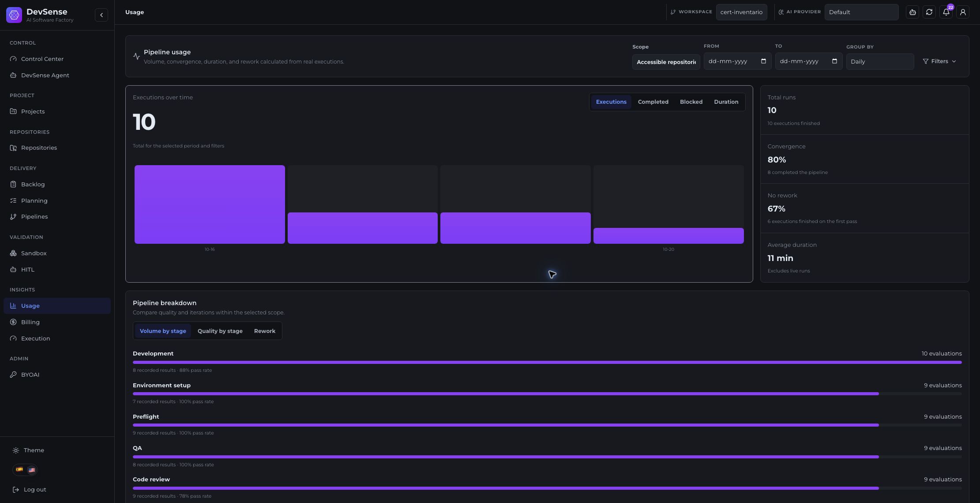Open the bot assistant icon in header
The image size is (980, 503).
tap(912, 12)
